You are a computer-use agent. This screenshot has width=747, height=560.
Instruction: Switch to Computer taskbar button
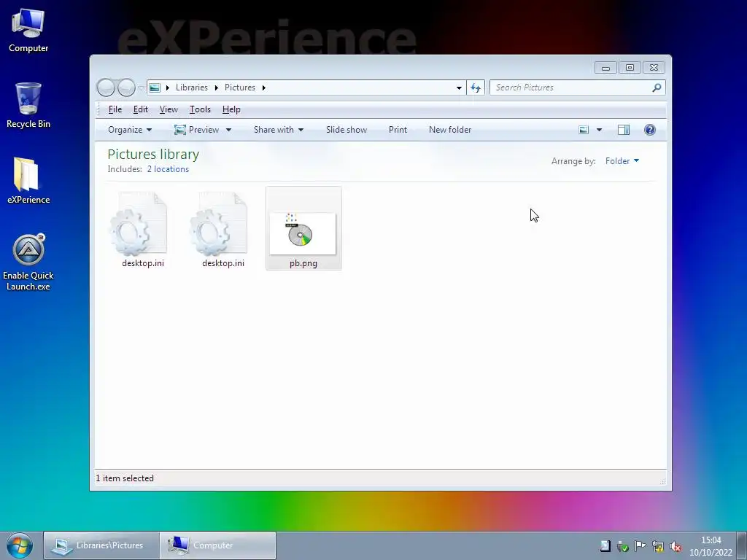point(217,545)
